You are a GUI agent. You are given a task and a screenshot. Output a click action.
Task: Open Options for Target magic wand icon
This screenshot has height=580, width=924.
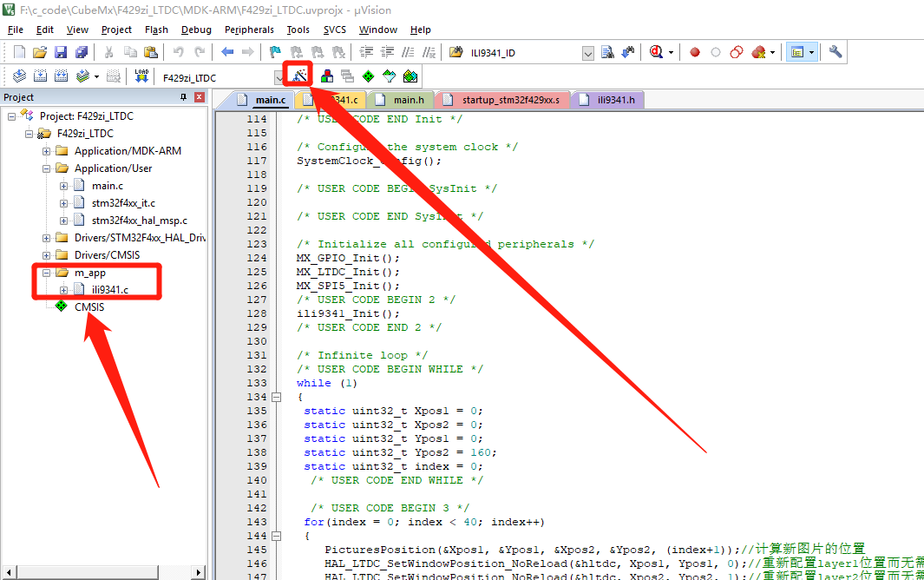299,76
